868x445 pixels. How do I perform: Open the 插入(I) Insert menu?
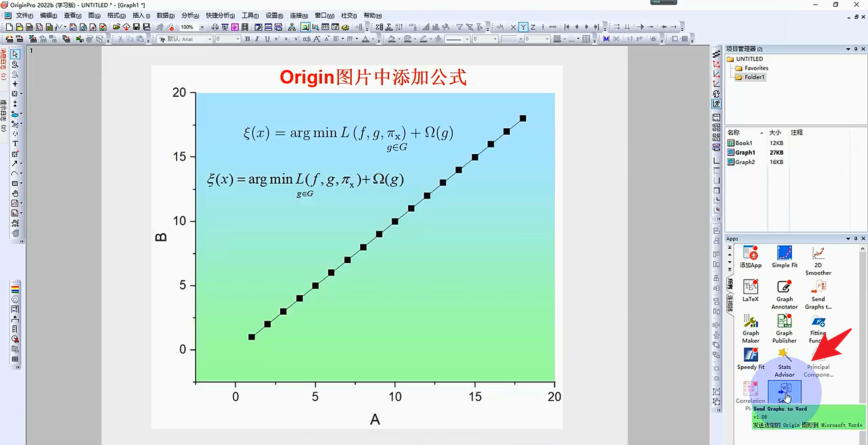(141, 15)
